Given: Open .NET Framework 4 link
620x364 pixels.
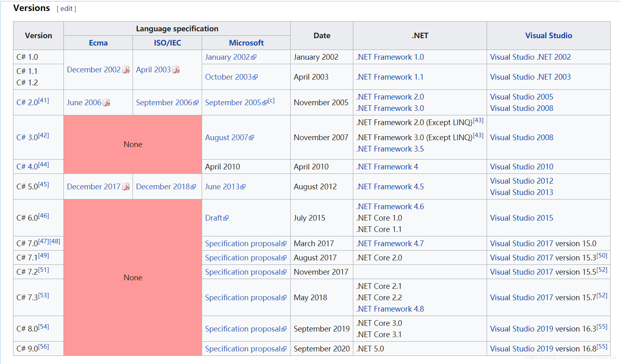Looking at the screenshot, I should coord(387,167).
